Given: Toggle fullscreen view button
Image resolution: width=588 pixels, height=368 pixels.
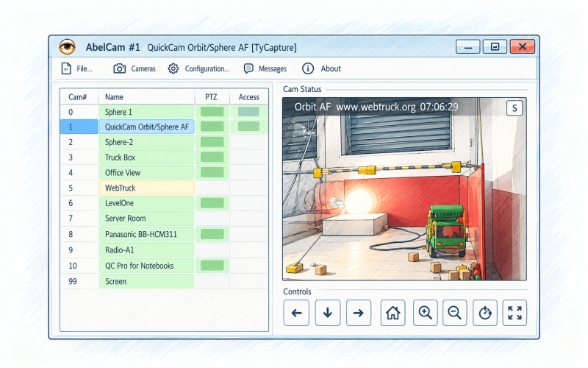Looking at the screenshot, I should (514, 312).
